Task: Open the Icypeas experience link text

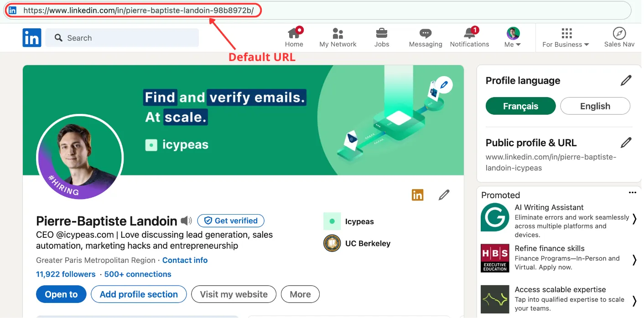Action: (359, 221)
